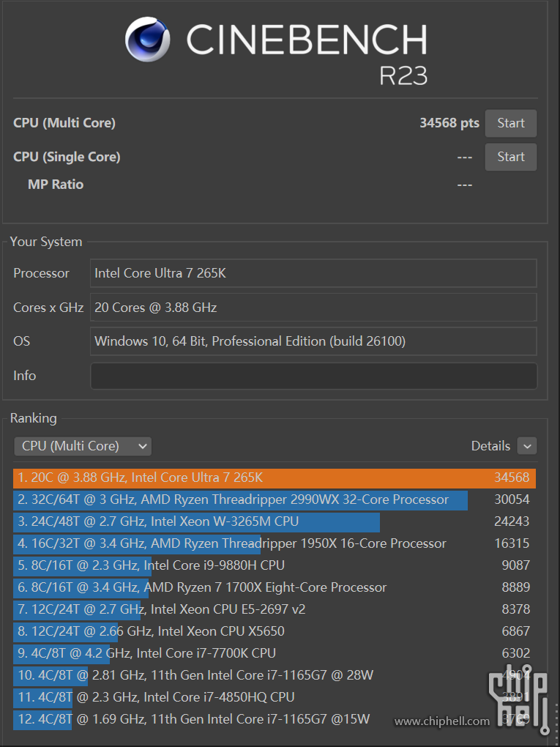Select ranking row Intel Core Ultra 7 265K

pos(275,477)
